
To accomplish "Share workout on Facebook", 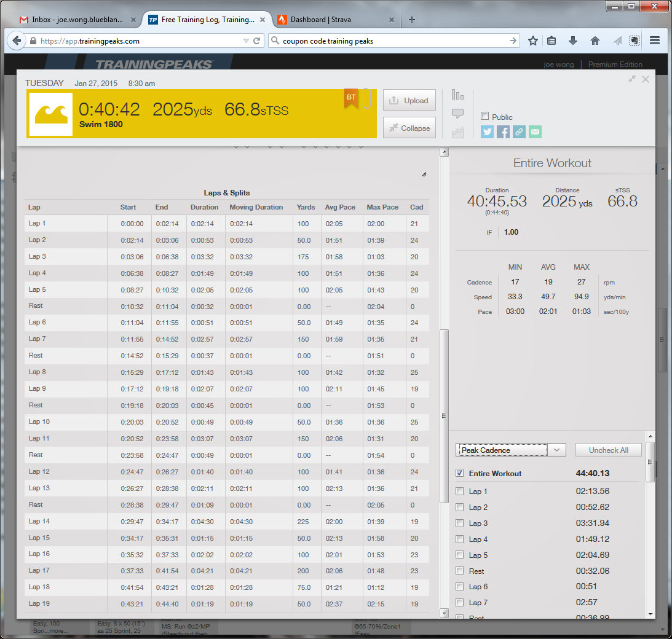I will click(x=503, y=132).
